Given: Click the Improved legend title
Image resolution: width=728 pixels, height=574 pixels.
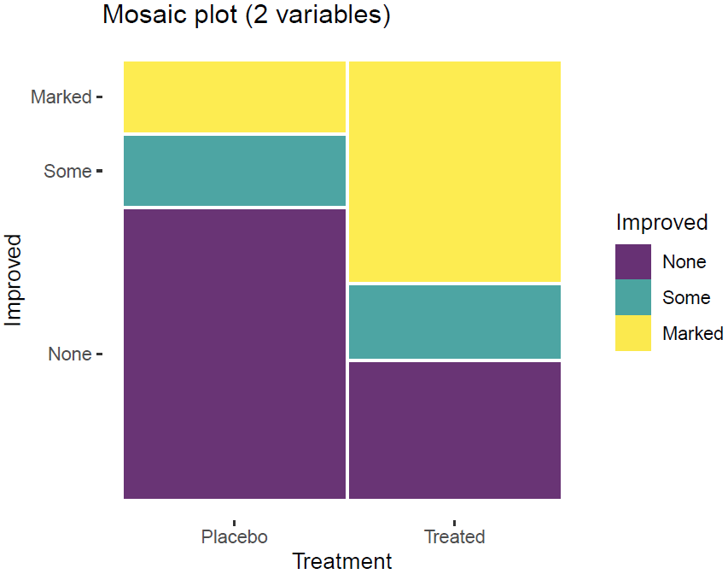Looking at the screenshot, I should pos(662,223).
